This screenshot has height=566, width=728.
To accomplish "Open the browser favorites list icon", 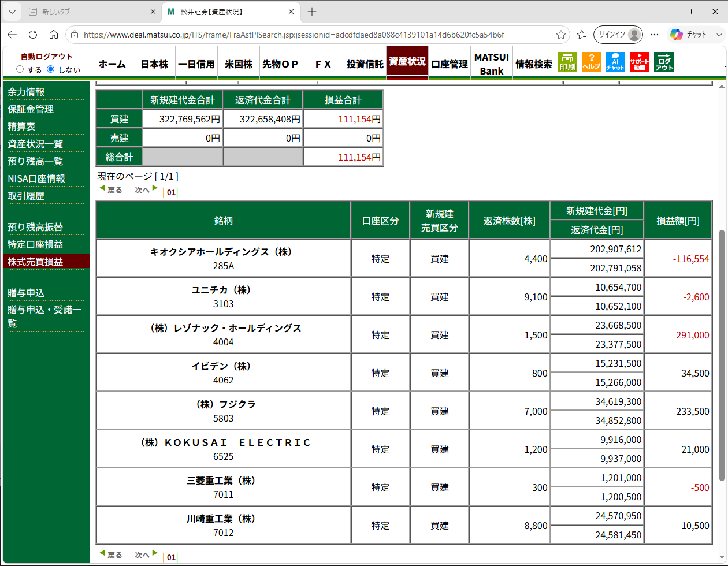I will (582, 35).
